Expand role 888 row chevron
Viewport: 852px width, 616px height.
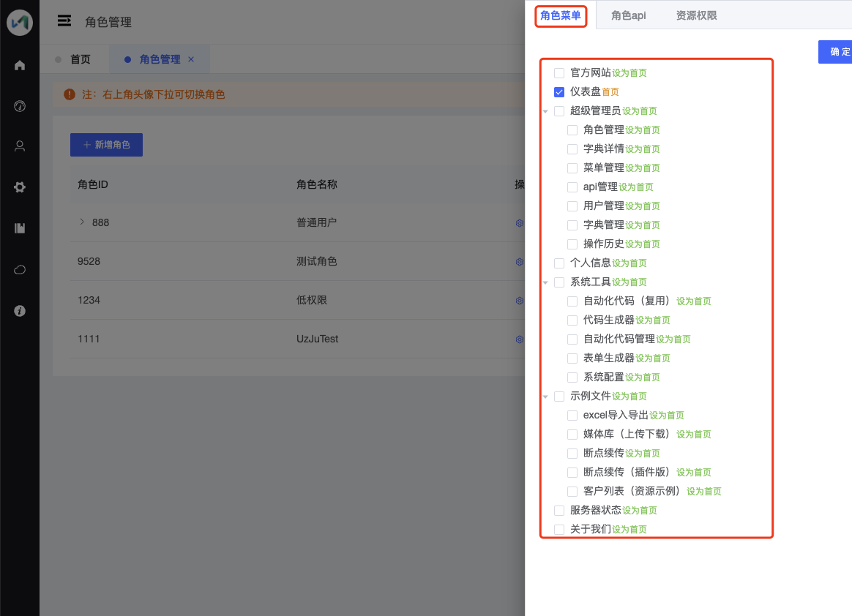point(82,222)
